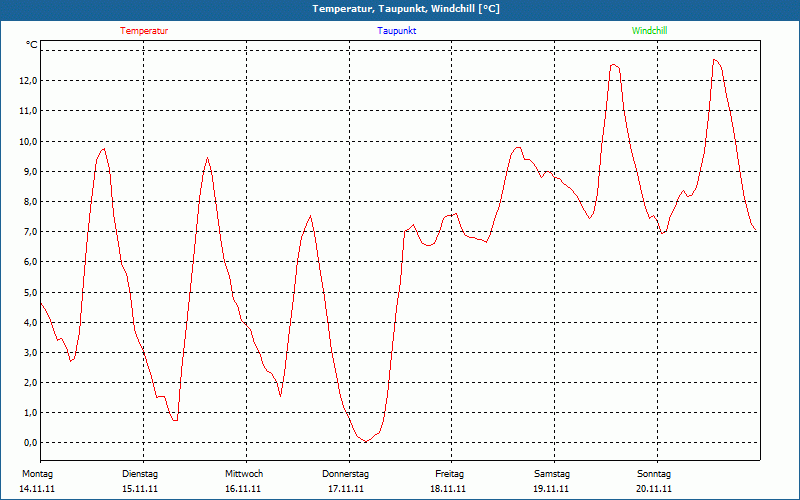Click the Samstag day label

coord(552,474)
